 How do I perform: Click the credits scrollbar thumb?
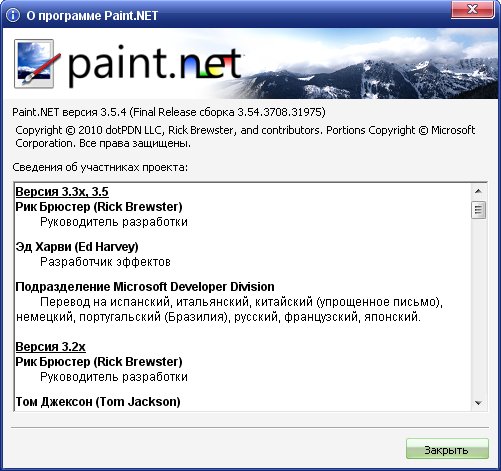(x=478, y=210)
